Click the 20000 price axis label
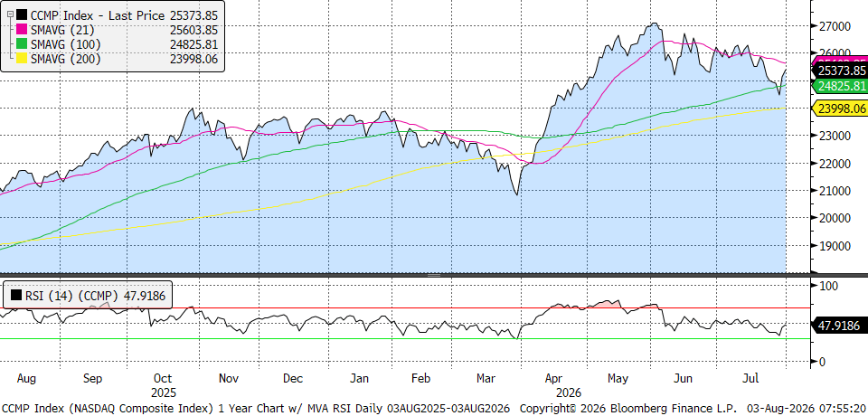Viewport: 868px width, 416px height. (x=835, y=218)
